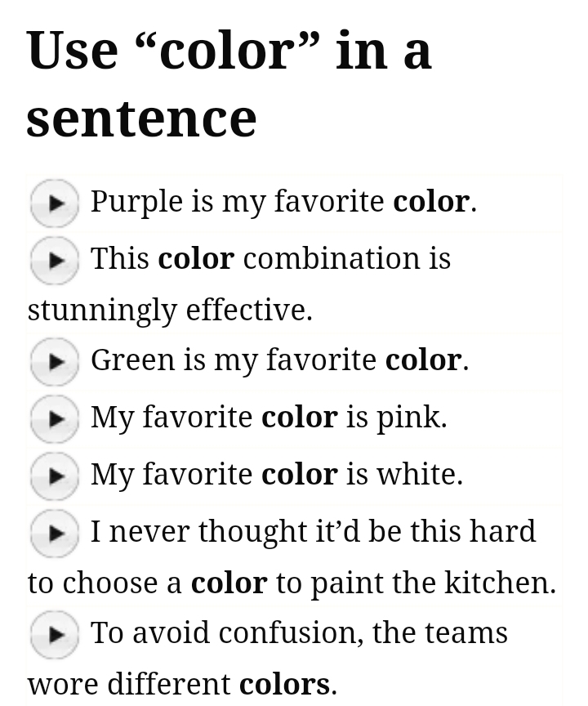Play the "To avoid confusion" sentence audio
588x706 pixels.
pos(54,634)
